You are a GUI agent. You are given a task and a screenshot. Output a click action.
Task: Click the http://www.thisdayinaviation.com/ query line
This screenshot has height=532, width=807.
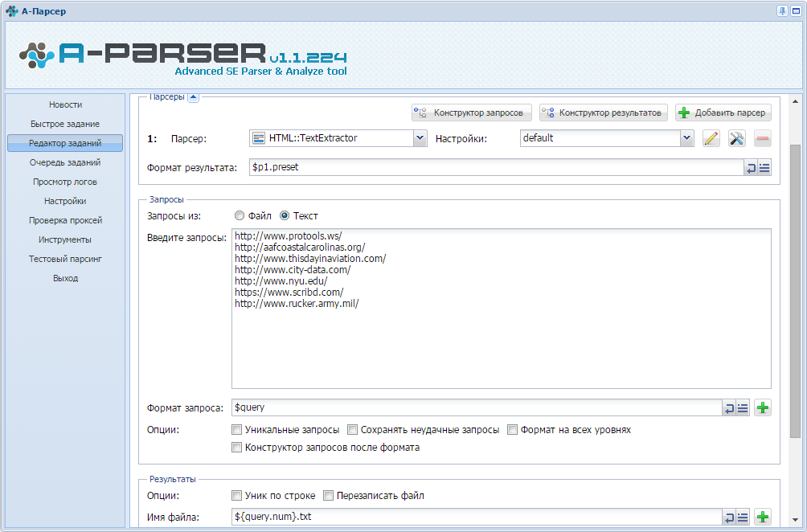pyautogui.click(x=310, y=259)
